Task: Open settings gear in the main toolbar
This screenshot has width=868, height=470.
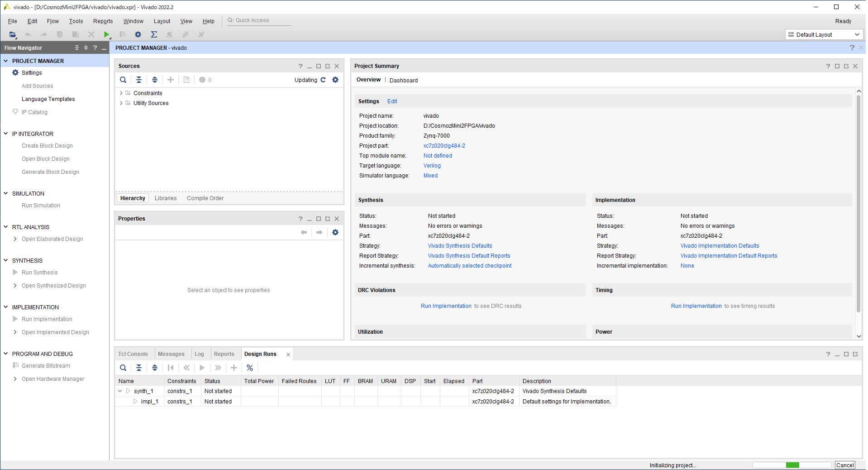Action: coord(138,34)
